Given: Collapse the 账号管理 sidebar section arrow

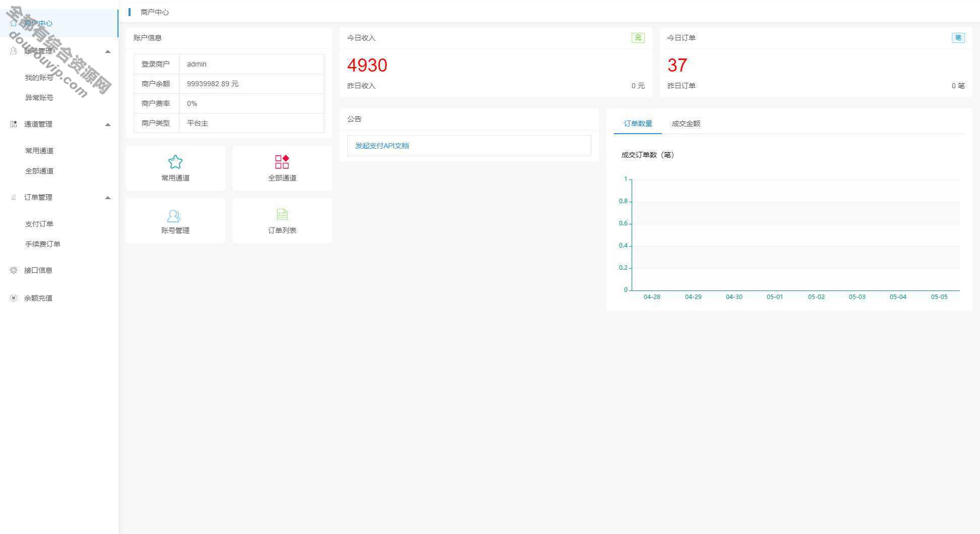Looking at the screenshot, I should (108, 51).
